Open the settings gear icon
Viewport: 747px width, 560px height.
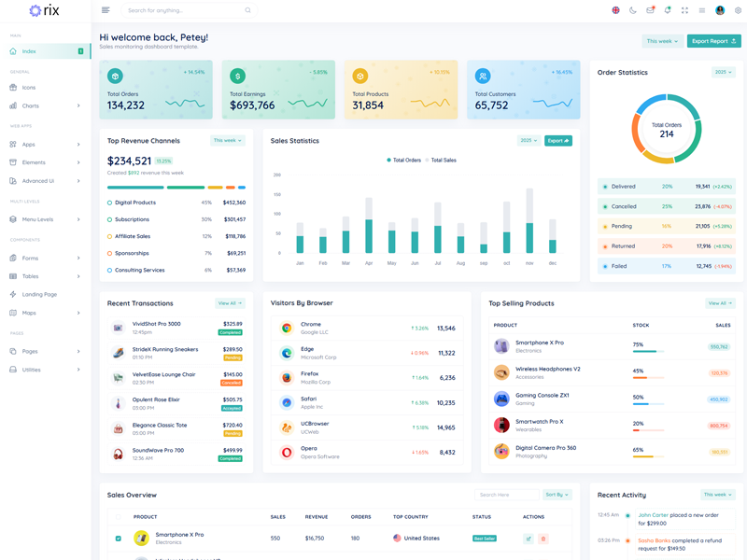(738, 10)
